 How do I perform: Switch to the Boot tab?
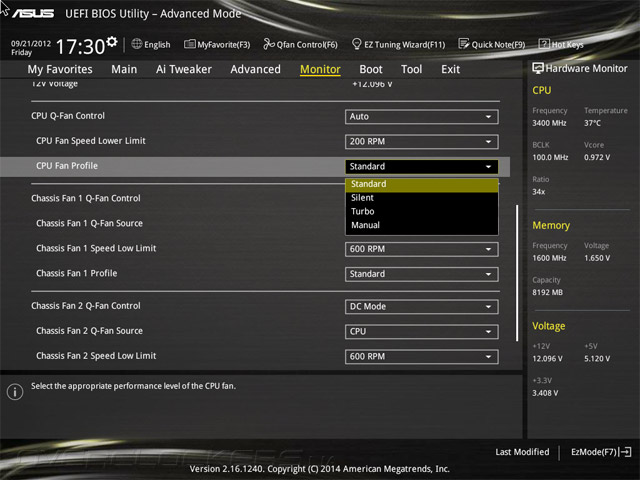click(371, 69)
